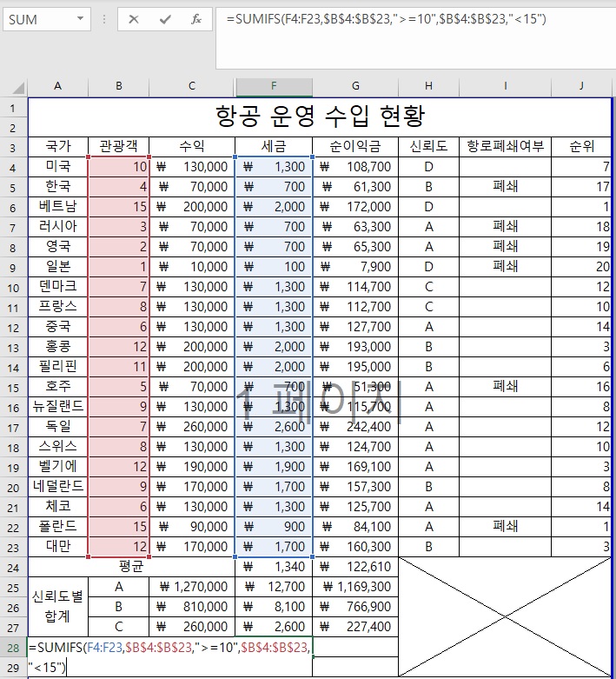The image size is (616, 679).
Task: Click in the formula bar text
Action: point(385,19)
